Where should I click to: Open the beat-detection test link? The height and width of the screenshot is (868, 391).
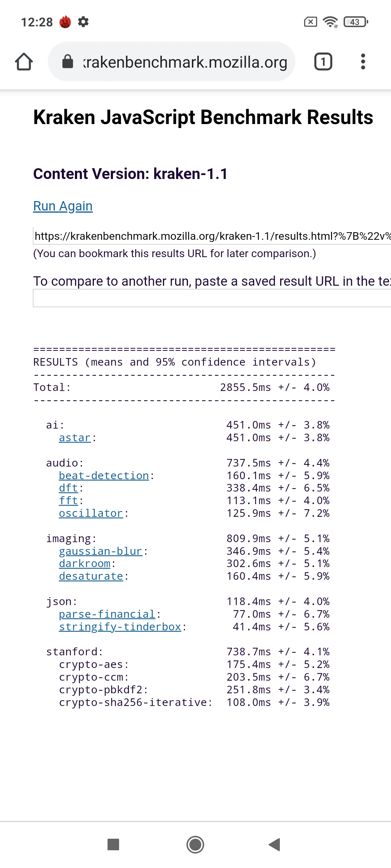(x=104, y=476)
